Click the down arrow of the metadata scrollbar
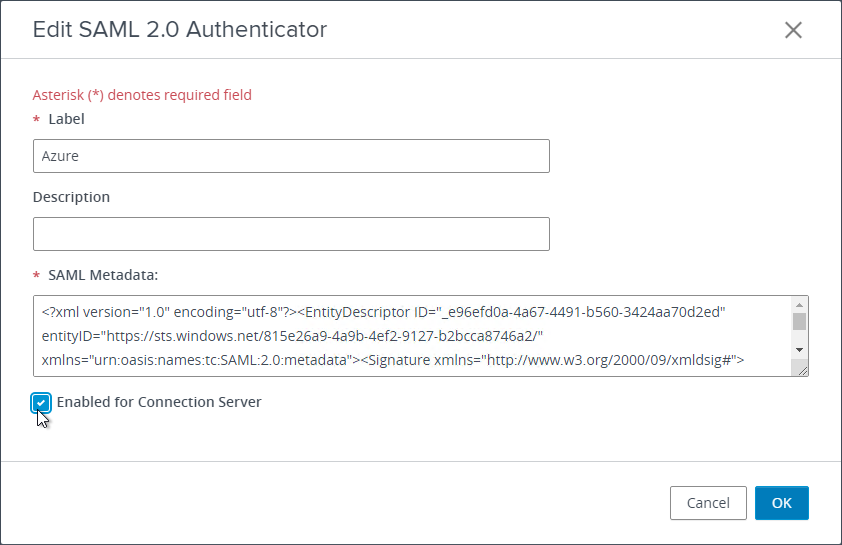Image resolution: width=842 pixels, height=545 pixels. coord(799,350)
